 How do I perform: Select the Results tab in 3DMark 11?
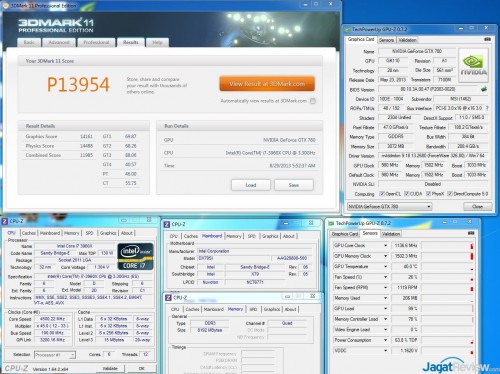pos(131,42)
